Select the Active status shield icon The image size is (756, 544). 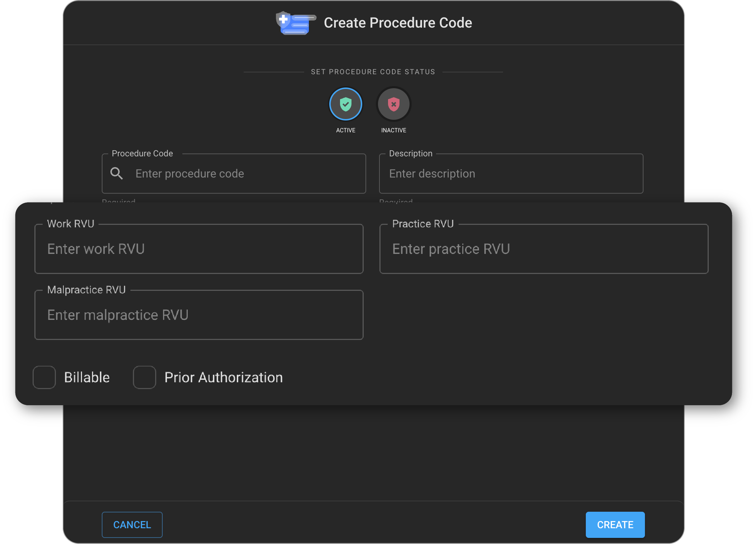(345, 104)
